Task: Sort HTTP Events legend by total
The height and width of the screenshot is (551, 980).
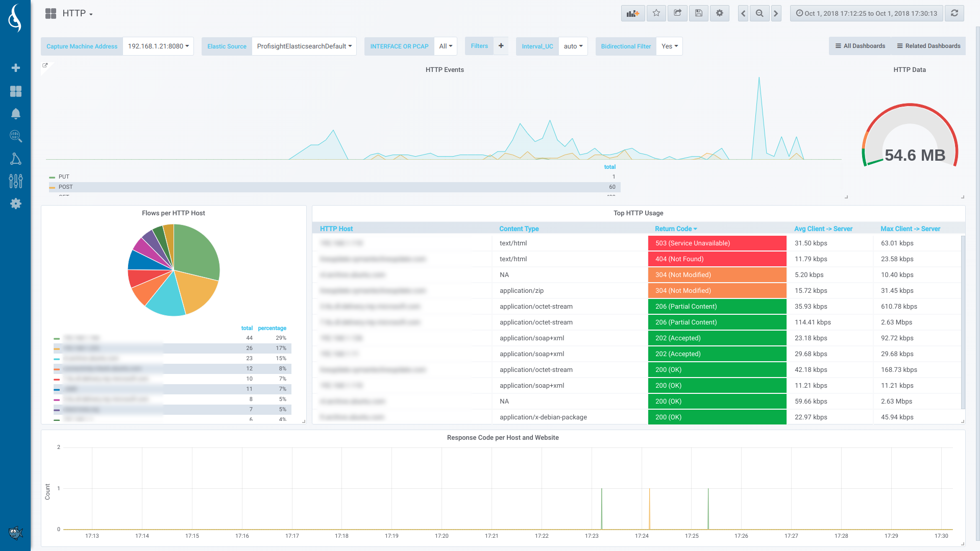Action: [x=610, y=167]
